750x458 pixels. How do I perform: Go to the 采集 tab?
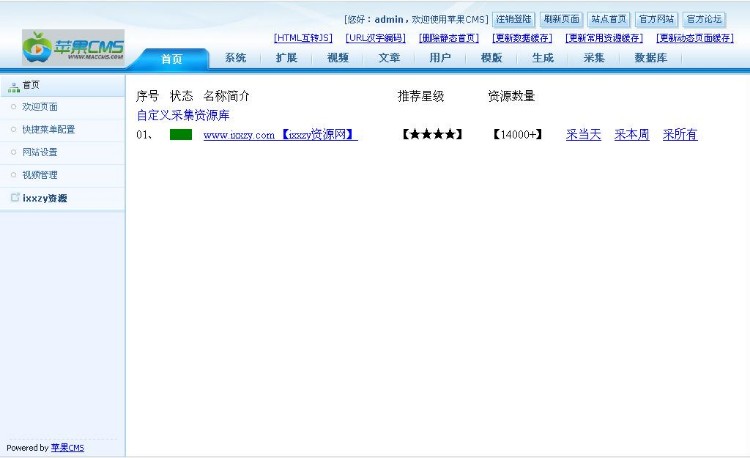[594, 58]
